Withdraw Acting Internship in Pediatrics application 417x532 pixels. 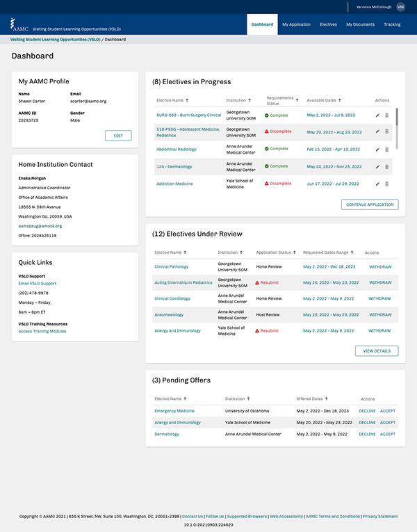click(x=380, y=282)
